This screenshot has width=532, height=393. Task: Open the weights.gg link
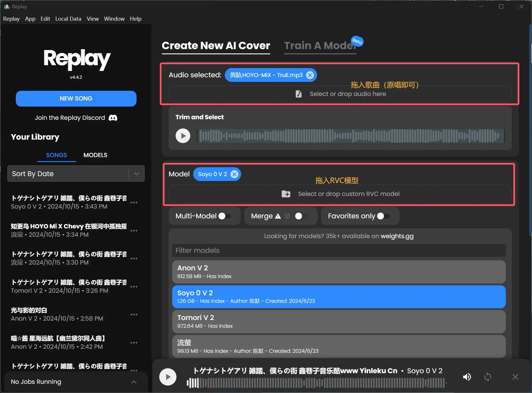(397, 236)
